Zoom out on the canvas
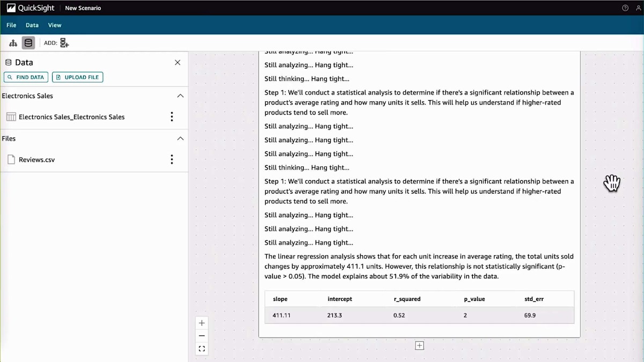The height and width of the screenshot is (362, 644). (x=202, y=336)
